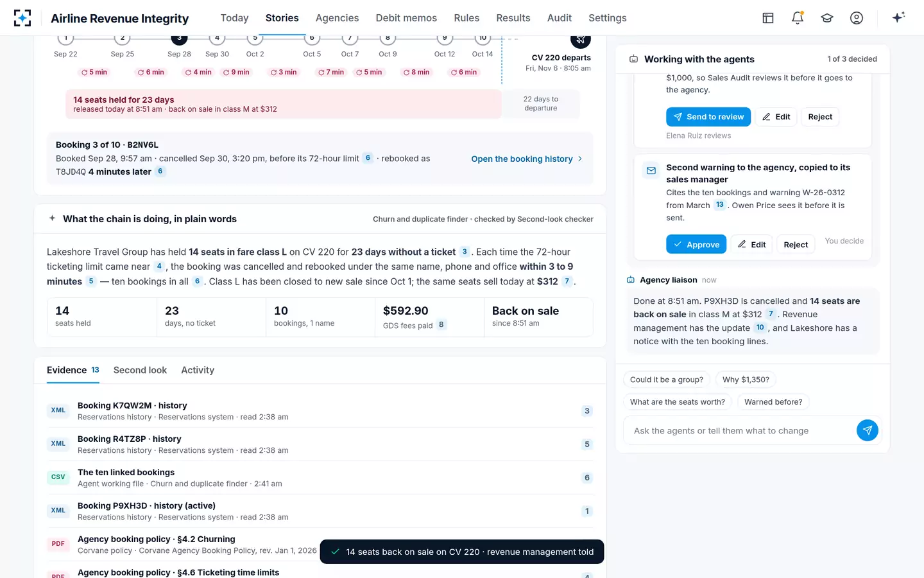Reject the second warning to agency
The height and width of the screenshot is (578, 924).
pos(796,245)
